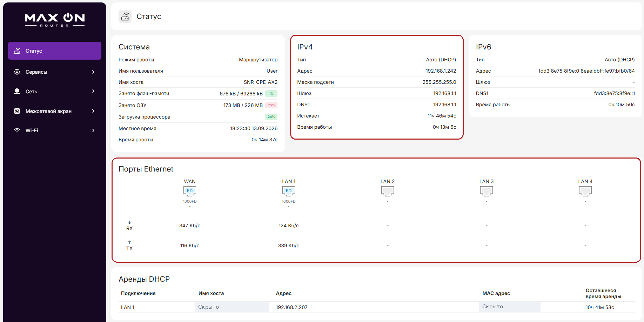
Task: Click IPv4 expiry value 11ч 46м 54с
Action: 442,116
